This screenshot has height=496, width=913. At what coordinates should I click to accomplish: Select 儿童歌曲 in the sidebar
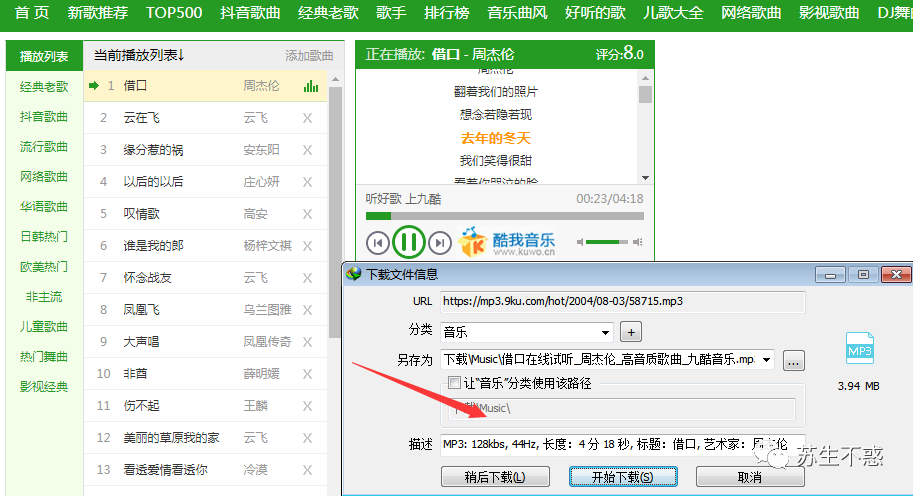pyautogui.click(x=44, y=327)
